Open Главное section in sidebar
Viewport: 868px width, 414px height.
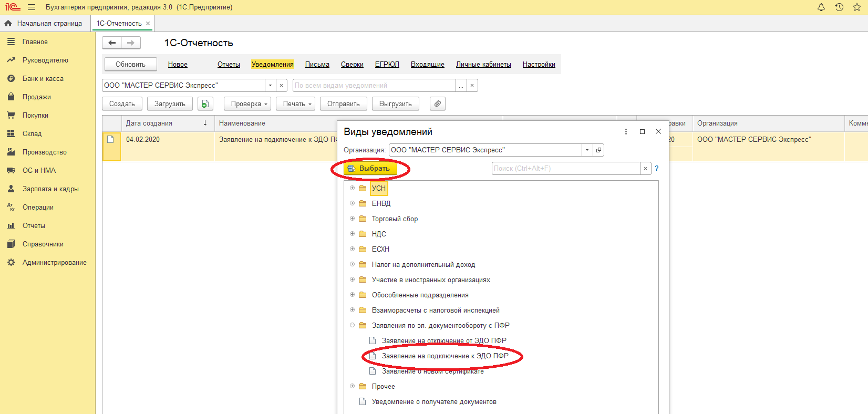click(35, 42)
